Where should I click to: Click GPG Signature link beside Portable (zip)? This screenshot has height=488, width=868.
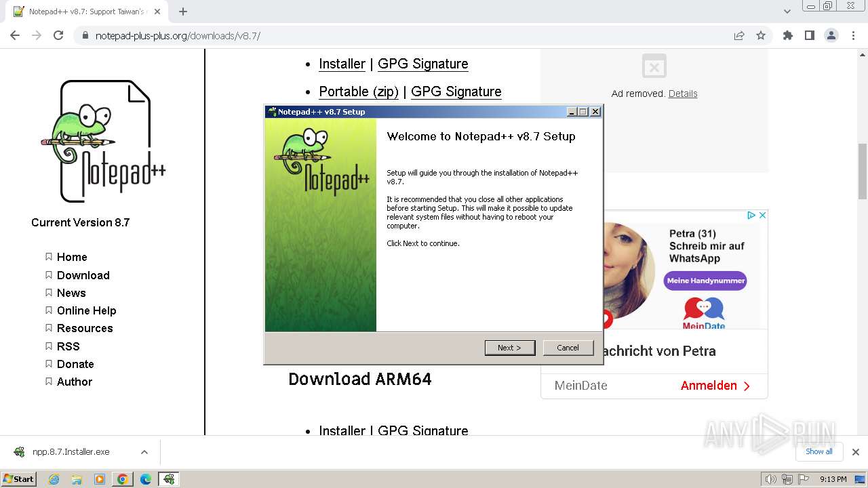pos(456,91)
